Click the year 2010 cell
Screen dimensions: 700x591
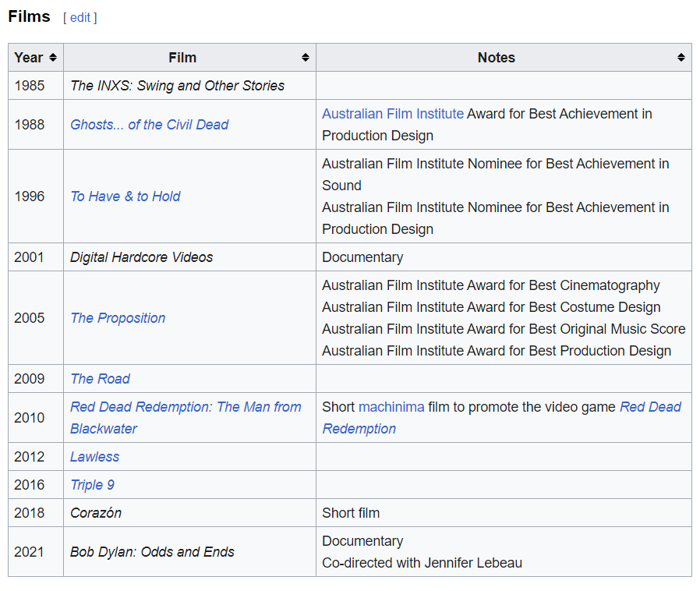pyautogui.click(x=36, y=418)
